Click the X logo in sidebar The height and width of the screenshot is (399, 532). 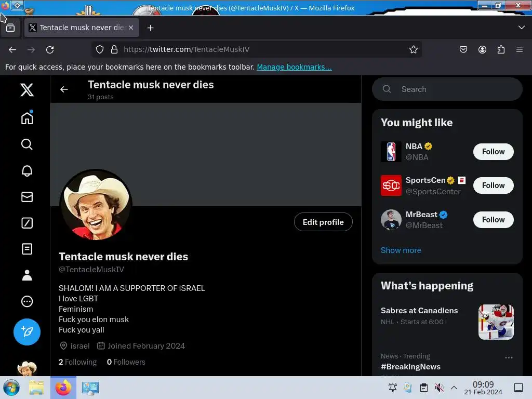[x=27, y=90]
